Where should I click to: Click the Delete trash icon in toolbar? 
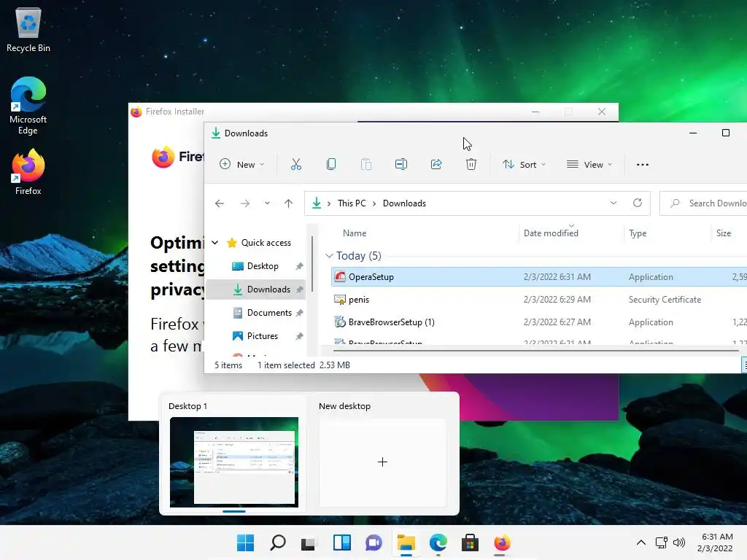(471, 164)
